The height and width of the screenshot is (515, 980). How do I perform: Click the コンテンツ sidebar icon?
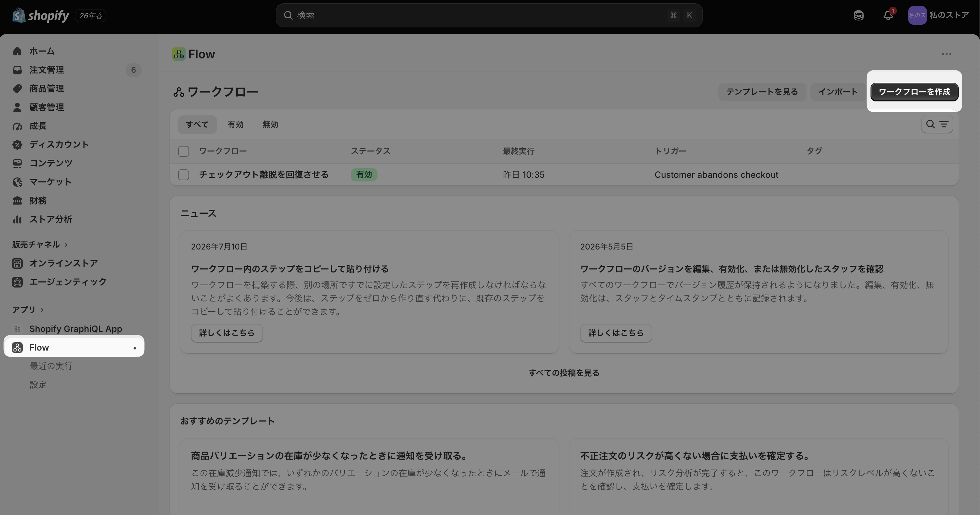[x=17, y=163]
